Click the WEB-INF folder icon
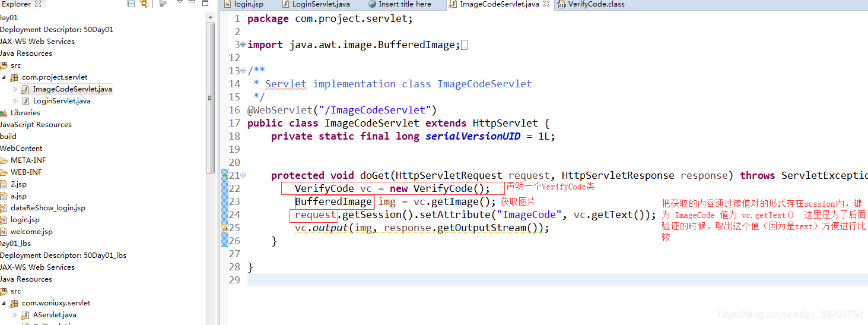868x325 pixels. click(x=4, y=172)
